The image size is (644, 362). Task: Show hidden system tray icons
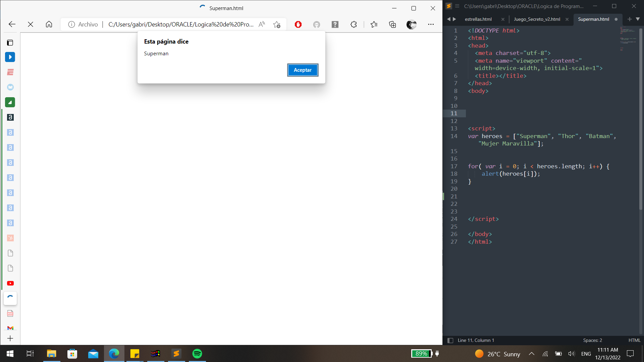pos(532,354)
